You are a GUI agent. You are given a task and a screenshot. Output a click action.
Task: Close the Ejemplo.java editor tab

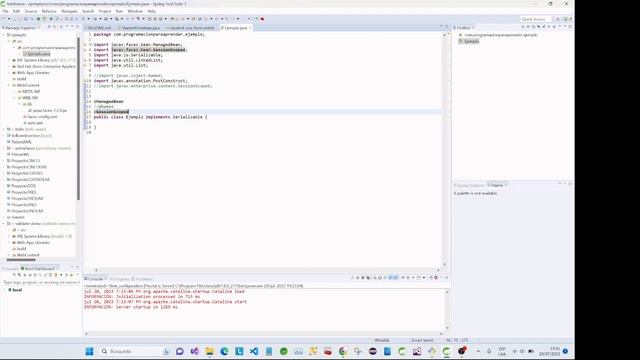(250, 28)
